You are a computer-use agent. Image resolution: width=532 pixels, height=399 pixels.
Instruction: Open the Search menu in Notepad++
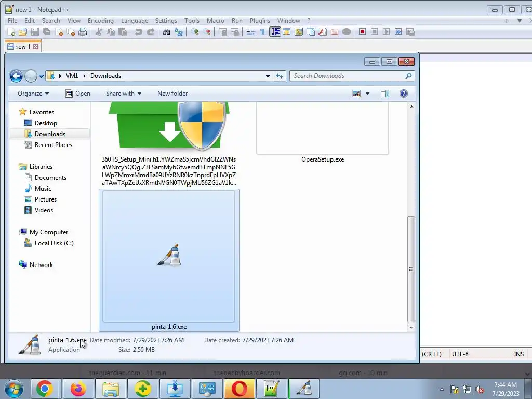(x=51, y=21)
